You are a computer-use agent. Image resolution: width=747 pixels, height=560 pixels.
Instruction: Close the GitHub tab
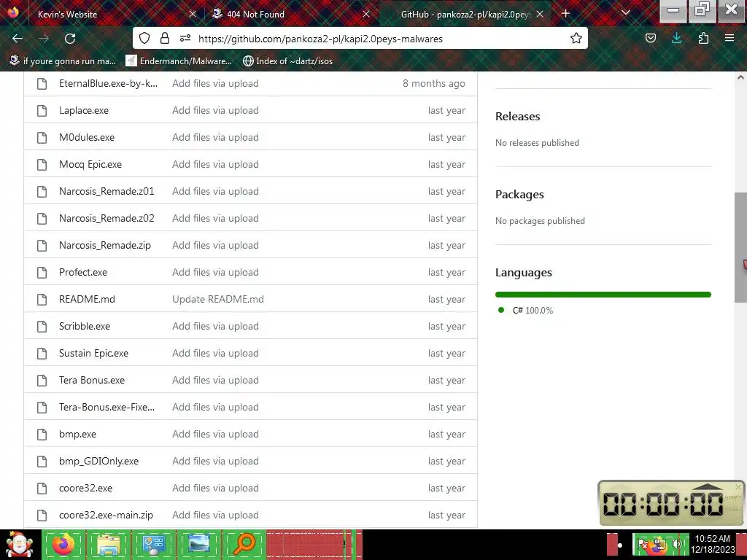click(540, 14)
